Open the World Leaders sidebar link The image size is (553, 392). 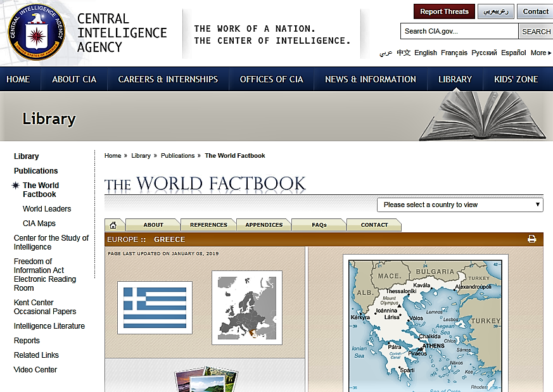pyautogui.click(x=47, y=209)
